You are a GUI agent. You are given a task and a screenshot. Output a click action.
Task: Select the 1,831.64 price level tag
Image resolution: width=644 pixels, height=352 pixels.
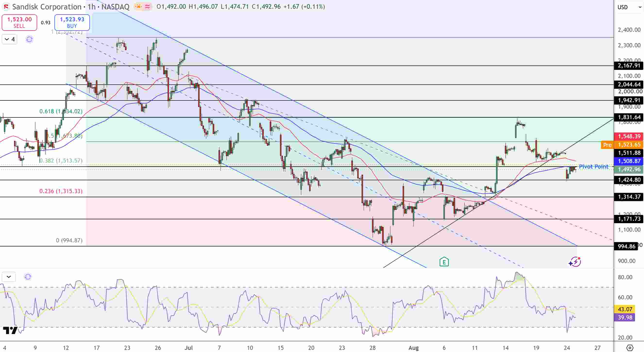pos(629,117)
